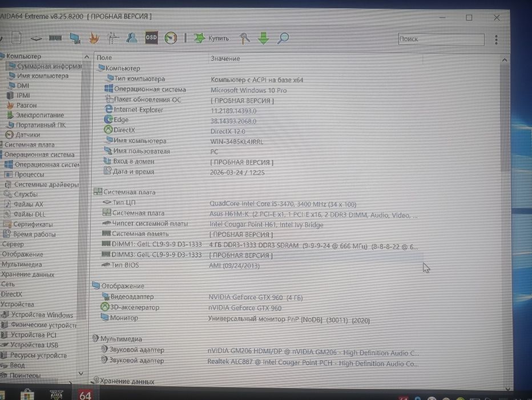The width and height of the screenshot is (532, 400).
Task: Select Устройства Windows tree item
Action: [37, 315]
